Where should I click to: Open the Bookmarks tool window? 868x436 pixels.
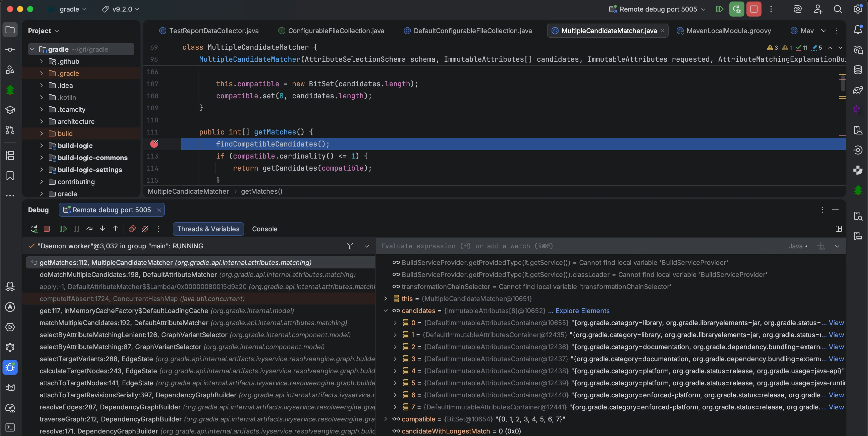(x=10, y=175)
